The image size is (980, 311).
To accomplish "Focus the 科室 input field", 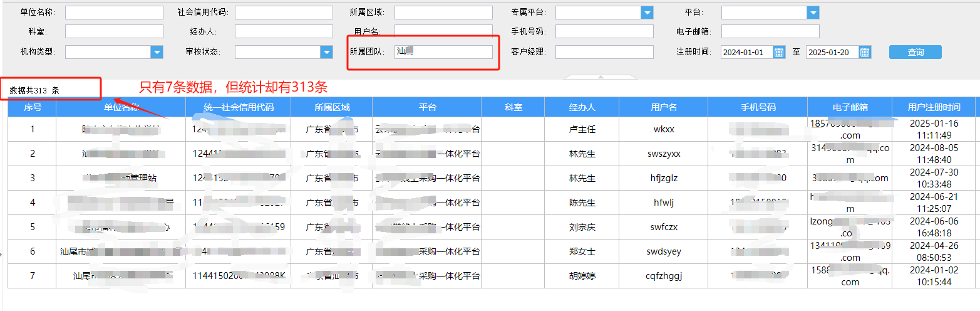I will (x=114, y=31).
